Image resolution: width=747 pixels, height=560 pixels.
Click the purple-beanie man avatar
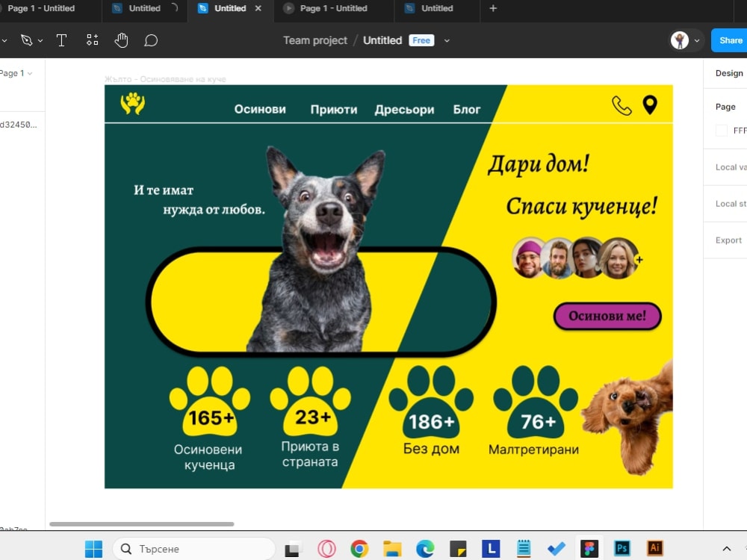click(x=528, y=258)
